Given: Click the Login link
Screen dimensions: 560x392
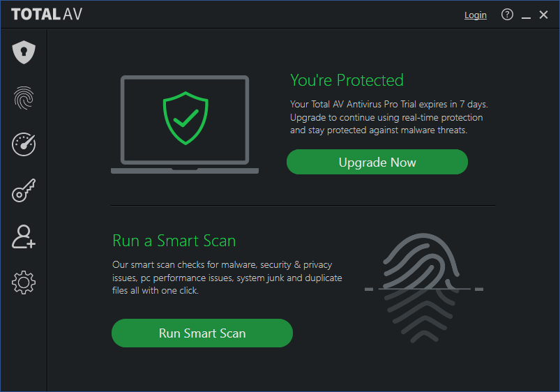Looking at the screenshot, I should click(x=476, y=15).
